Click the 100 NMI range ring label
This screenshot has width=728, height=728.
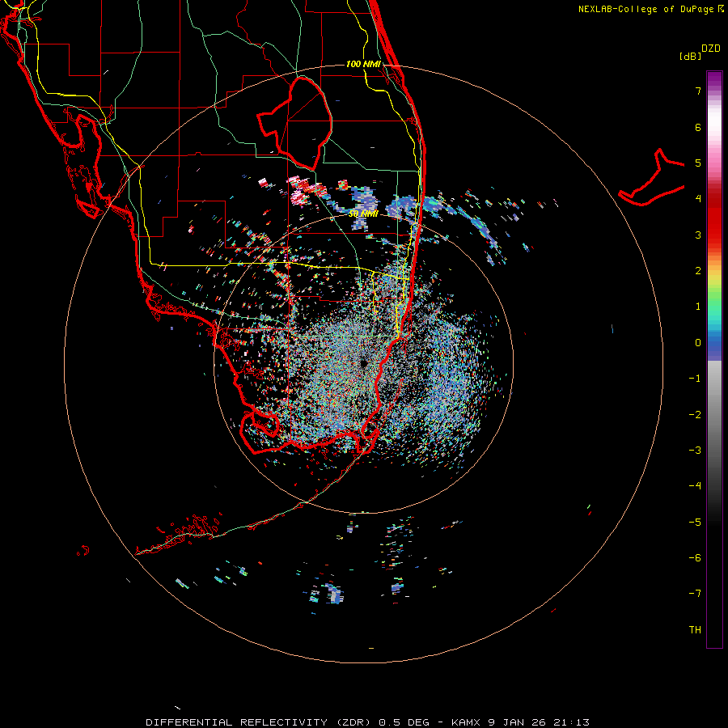coord(363,64)
